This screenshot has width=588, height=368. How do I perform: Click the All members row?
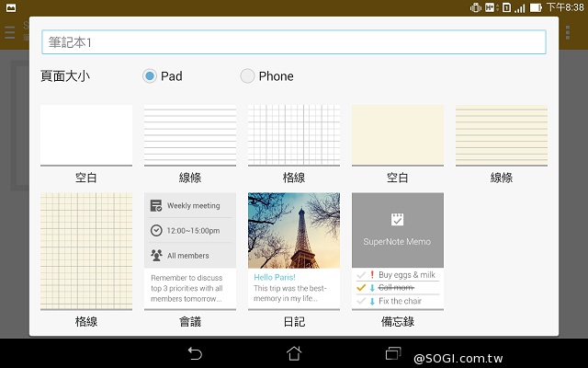tap(190, 256)
